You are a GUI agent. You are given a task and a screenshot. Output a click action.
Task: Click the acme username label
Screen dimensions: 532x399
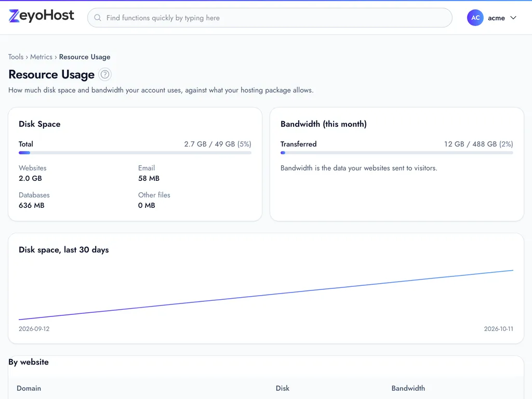(x=496, y=18)
